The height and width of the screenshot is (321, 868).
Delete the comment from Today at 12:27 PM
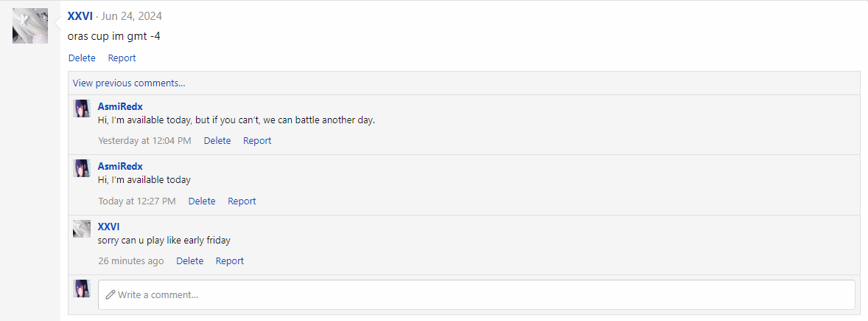[x=202, y=201]
